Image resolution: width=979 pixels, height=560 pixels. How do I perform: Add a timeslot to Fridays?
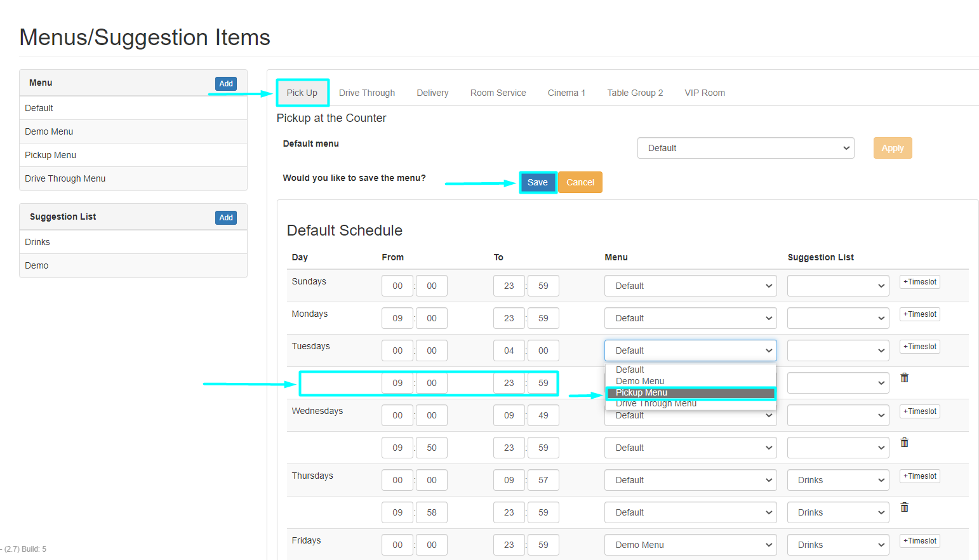coord(920,541)
